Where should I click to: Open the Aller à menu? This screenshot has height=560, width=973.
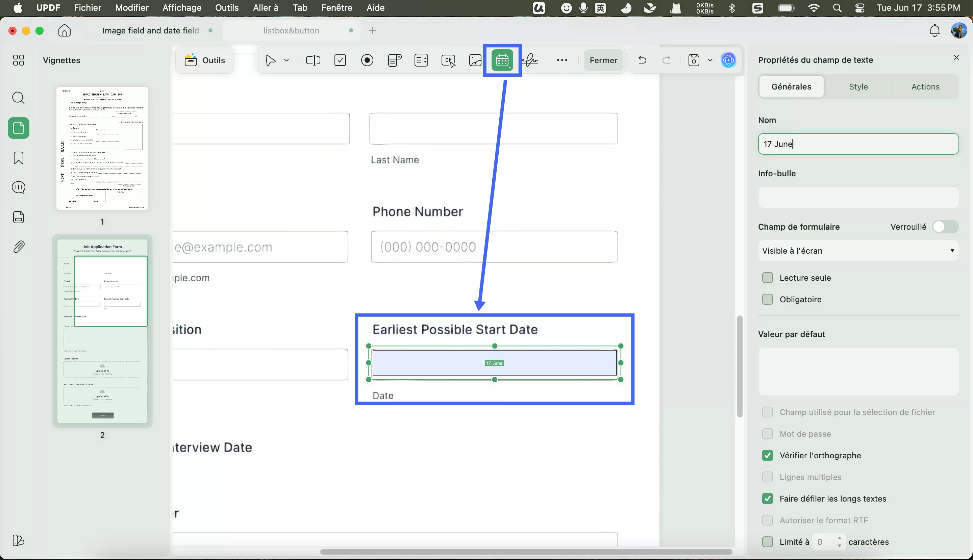point(266,8)
